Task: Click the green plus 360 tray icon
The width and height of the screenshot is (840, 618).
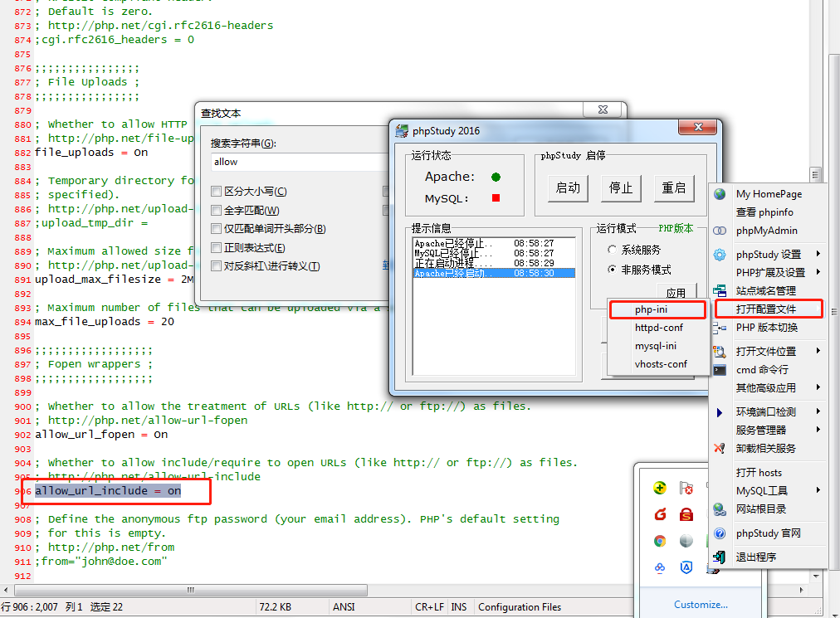Action: tap(660, 488)
